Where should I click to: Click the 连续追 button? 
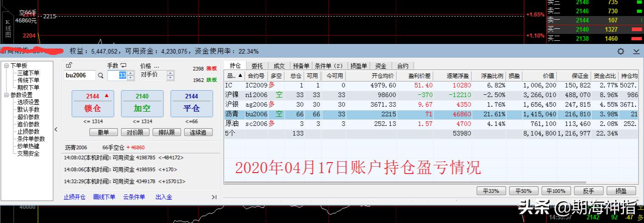coord(199,132)
